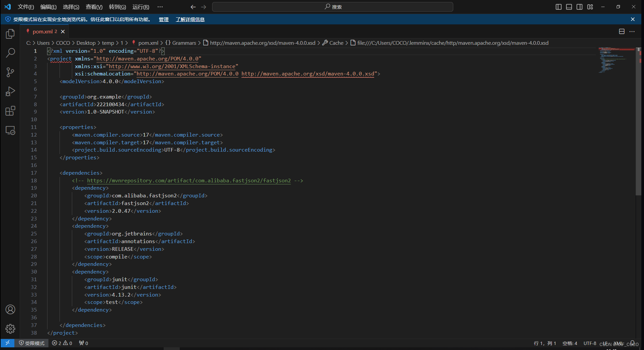Image resolution: width=644 pixels, height=350 pixels.
Task: Click the scope value compile
Action: click(x=117, y=256)
